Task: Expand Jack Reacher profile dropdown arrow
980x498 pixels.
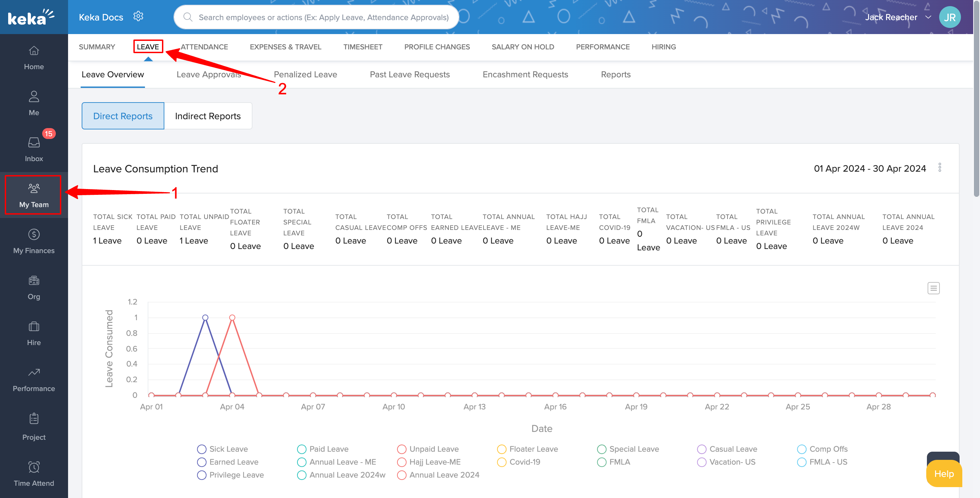Action: tap(928, 17)
